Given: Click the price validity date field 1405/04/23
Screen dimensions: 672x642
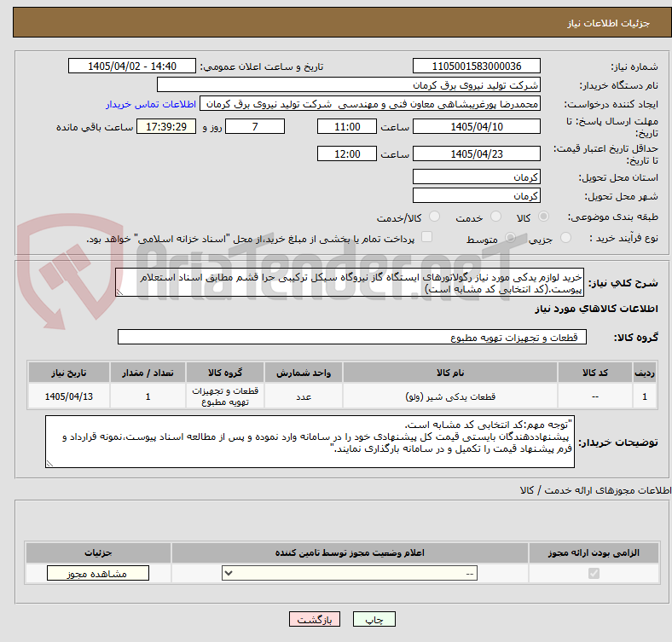Looking at the screenshot, I should pos(476,153).
